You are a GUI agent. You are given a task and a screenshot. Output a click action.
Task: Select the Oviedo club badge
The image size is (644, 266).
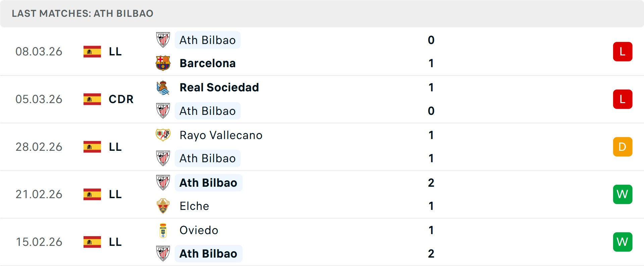pos(163,230)
